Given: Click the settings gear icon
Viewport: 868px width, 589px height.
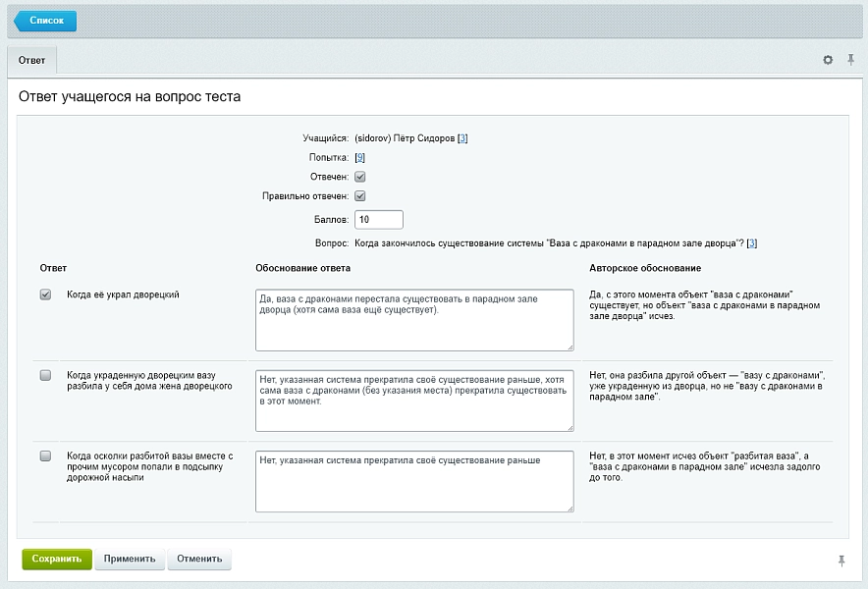Looking at the screenshot, I should pos(828,60).
